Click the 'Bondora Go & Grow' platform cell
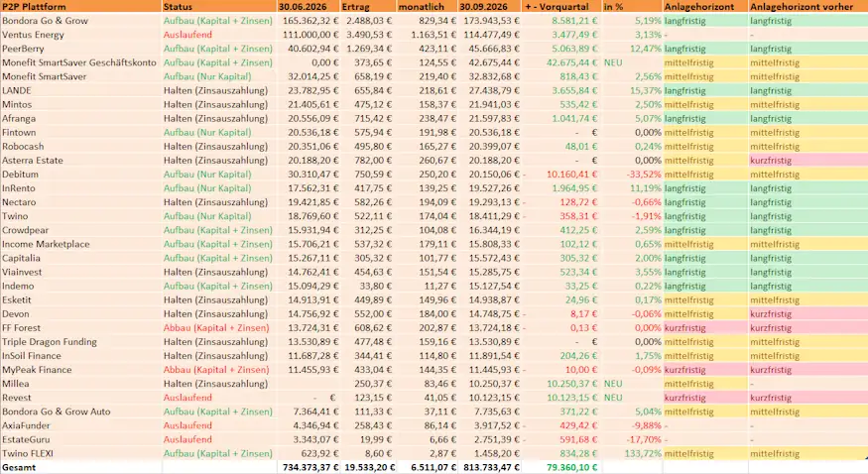868x474 pixels. click(80, 21)
